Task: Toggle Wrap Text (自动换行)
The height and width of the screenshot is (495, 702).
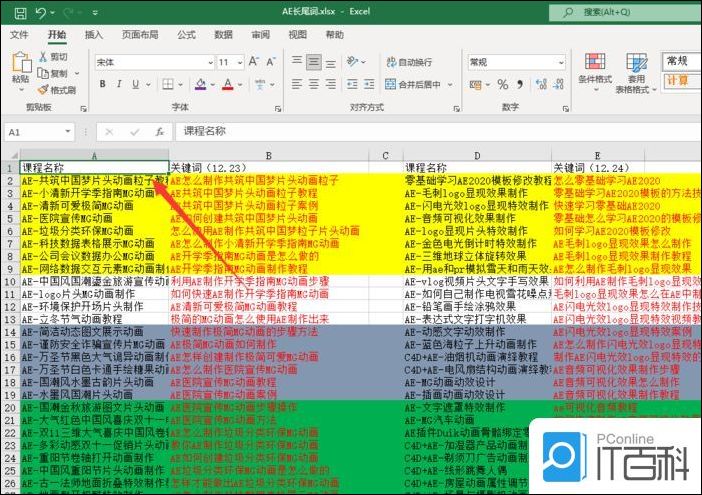Action: [409, 62]
